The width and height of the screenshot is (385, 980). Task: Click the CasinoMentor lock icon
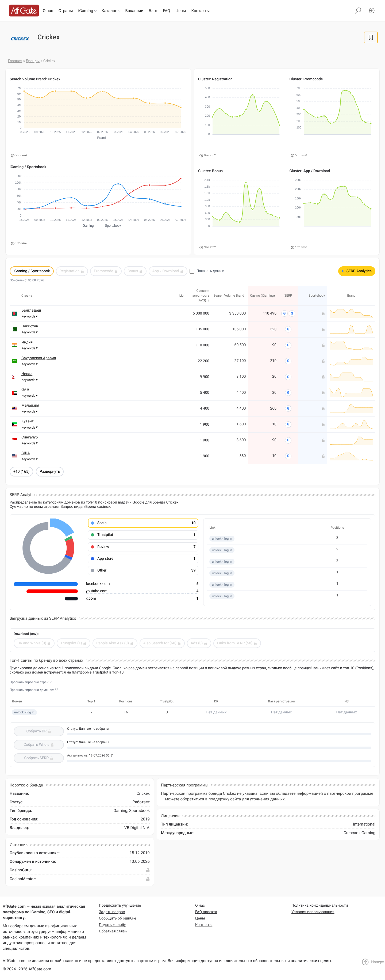148,879
